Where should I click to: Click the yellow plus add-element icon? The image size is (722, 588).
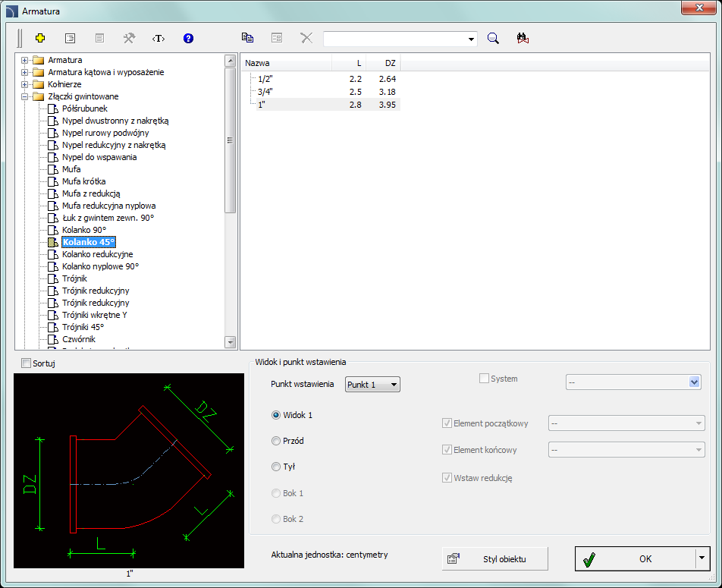pos(40,38)
